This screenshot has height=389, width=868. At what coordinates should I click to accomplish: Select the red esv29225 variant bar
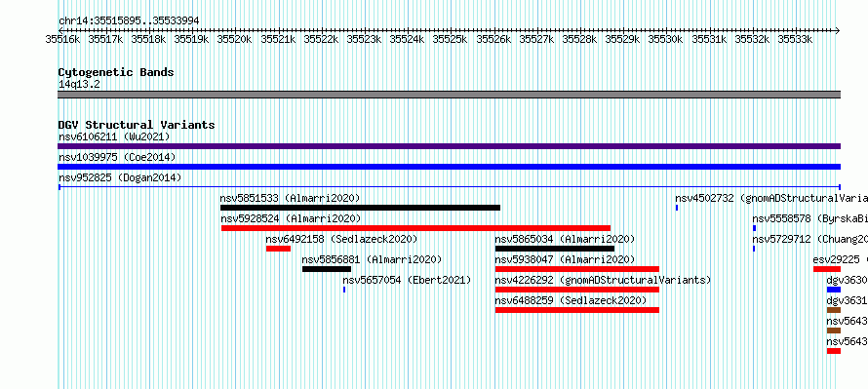[x=827, y=269]
